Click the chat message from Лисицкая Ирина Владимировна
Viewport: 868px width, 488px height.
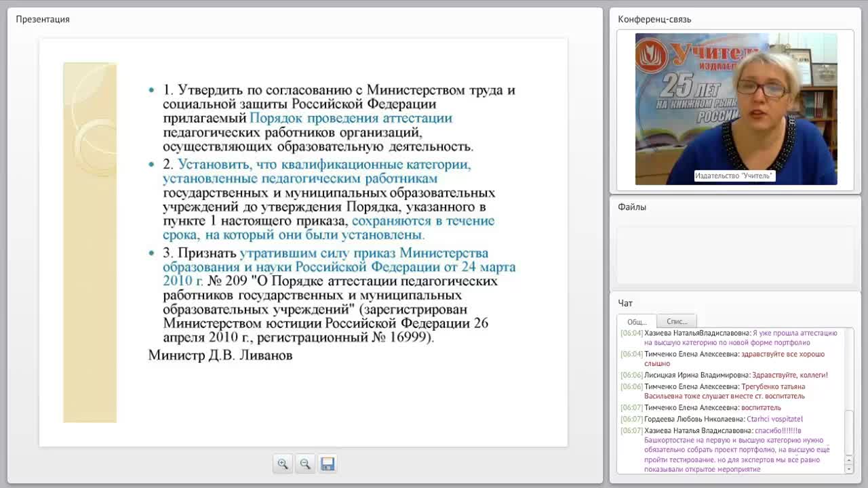point(725,375)
